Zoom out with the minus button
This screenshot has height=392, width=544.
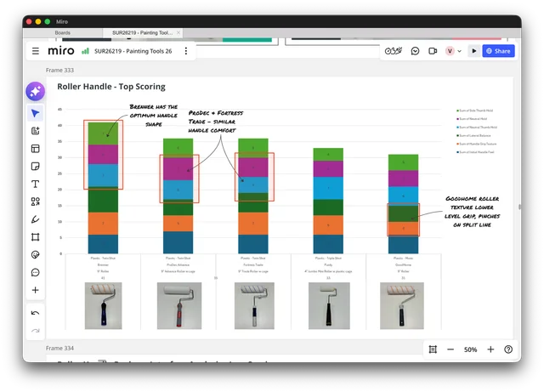[450, 349]
